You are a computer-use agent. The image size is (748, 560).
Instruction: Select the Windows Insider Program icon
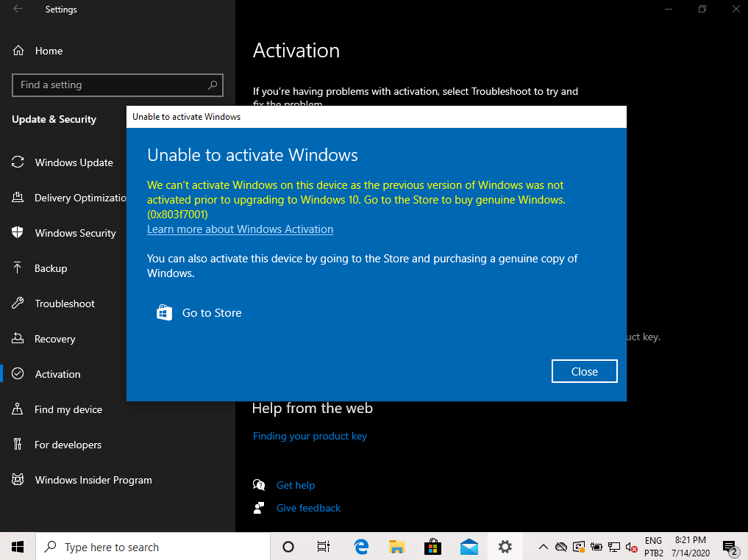pos(18,479)
